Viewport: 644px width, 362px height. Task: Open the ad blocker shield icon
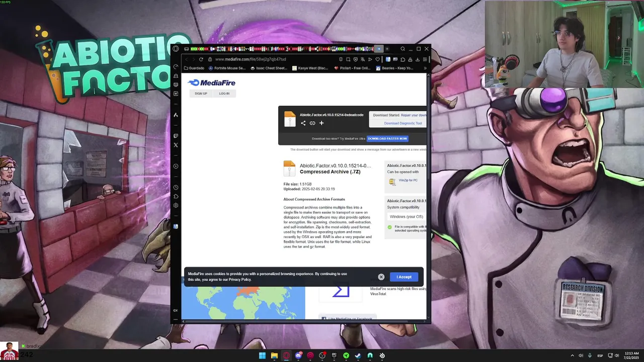pos(356,59)
